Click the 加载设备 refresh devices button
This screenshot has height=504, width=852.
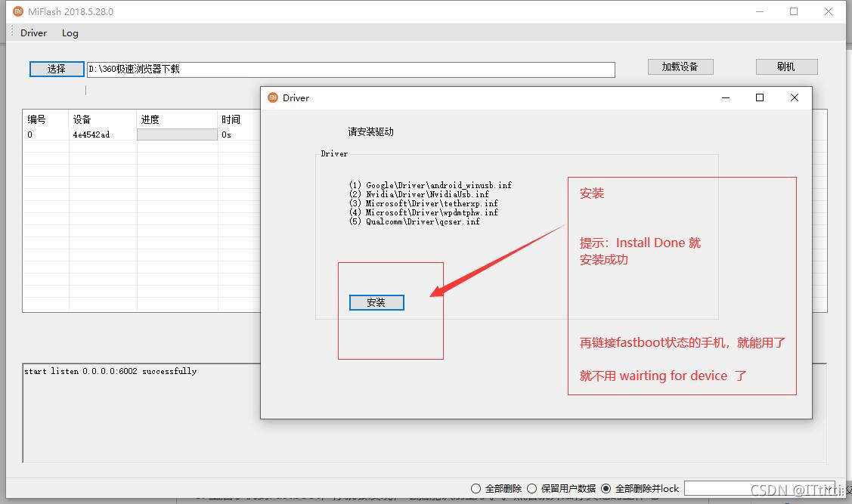click(680, 66)
